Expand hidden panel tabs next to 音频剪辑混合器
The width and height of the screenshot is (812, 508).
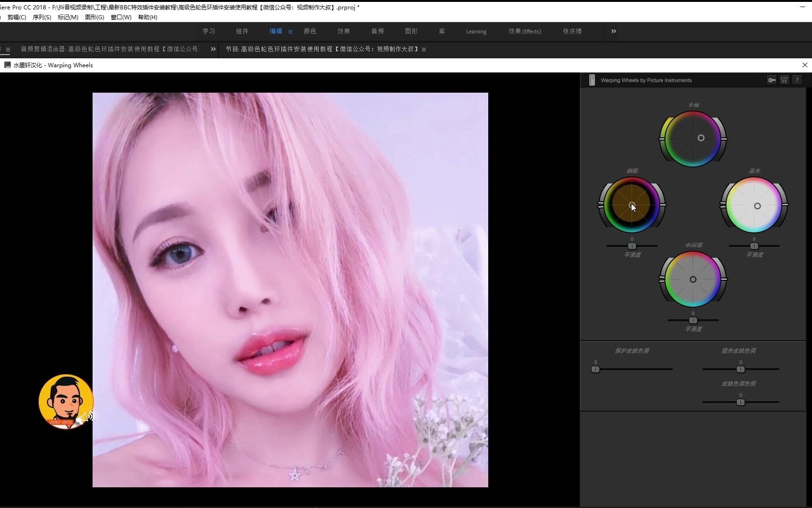[213, 49]
